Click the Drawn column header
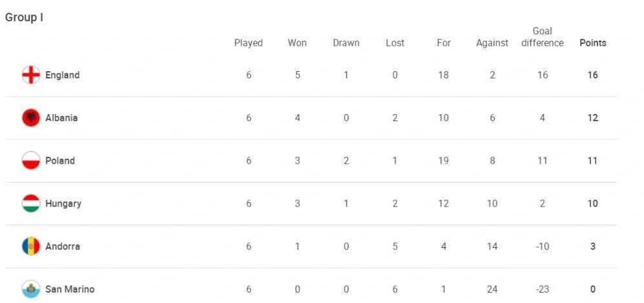 click(x=346, y=43)
